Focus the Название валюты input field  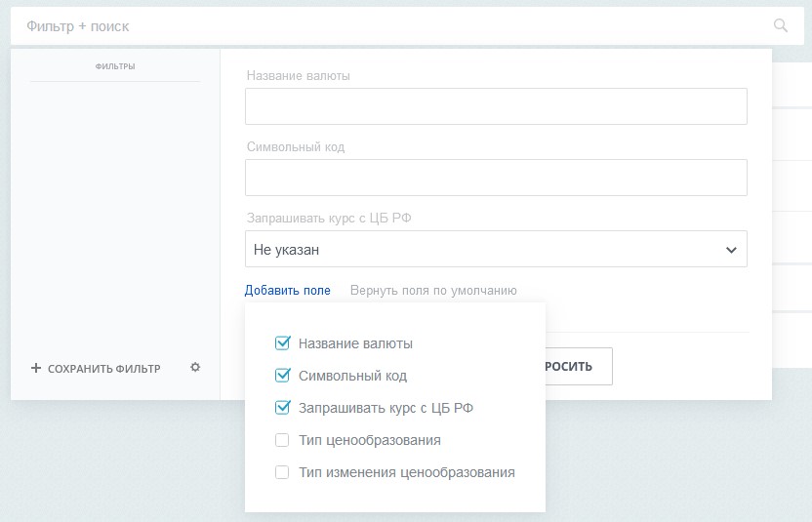pyautogui.click(x=496, y=106)
